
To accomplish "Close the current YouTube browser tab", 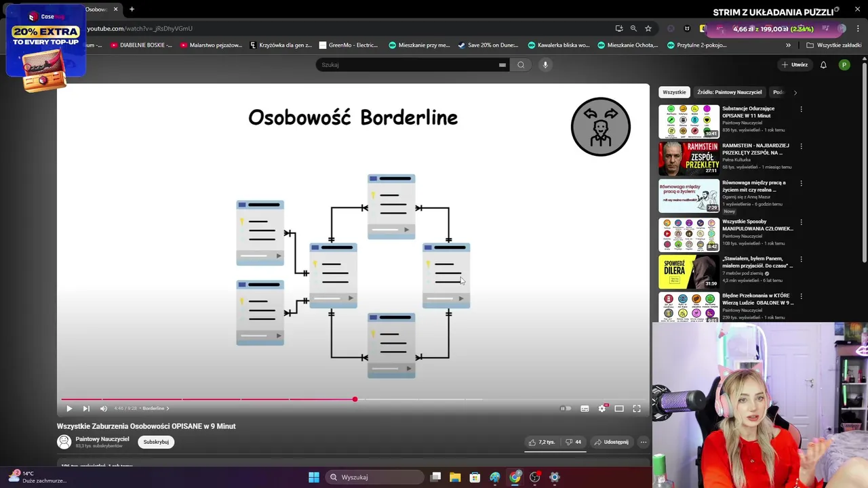I will click(x=115, y=9).
